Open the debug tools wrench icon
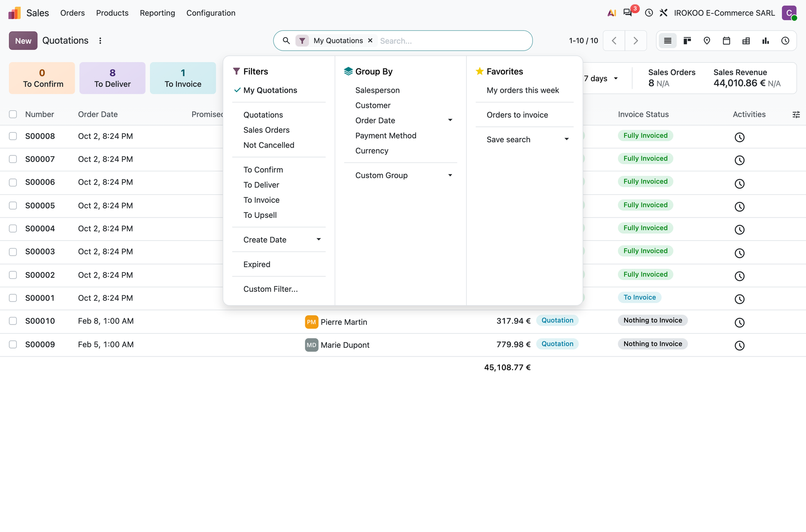The image size is (806, 532). pyautogui.click(x=664, y=13)
